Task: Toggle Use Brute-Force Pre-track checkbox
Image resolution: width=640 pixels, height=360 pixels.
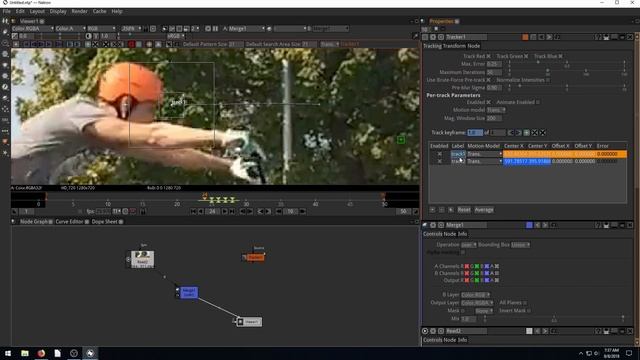Action: pyautogui.click(x=488, y=80)
